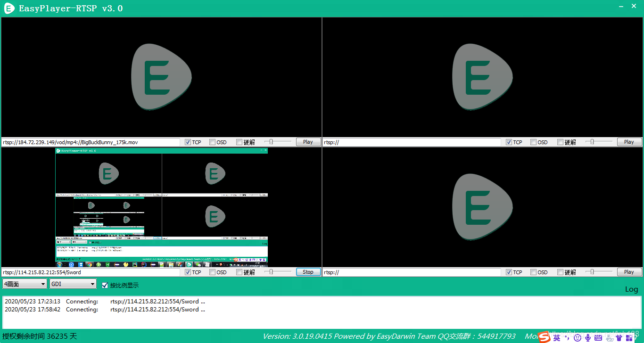The image size is (644, 343).
Task: Uncheck TCP in the top-right pane
Action: (509, 142)
